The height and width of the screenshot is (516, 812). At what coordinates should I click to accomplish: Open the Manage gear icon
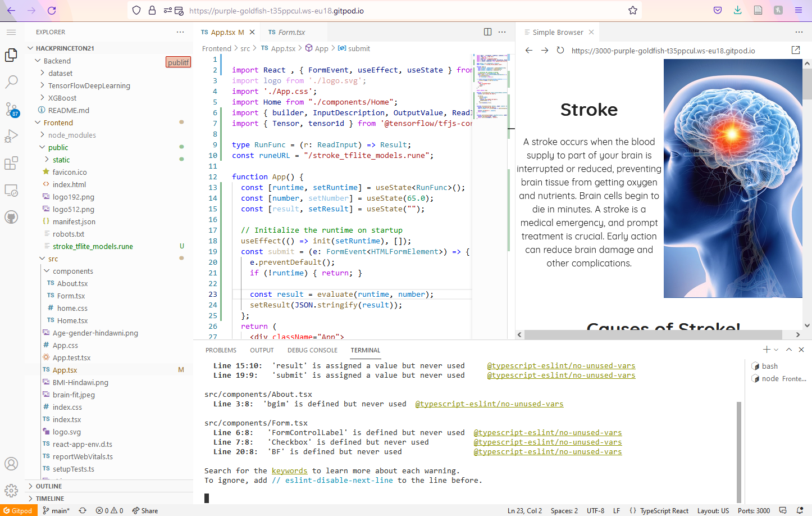point(11,491)
